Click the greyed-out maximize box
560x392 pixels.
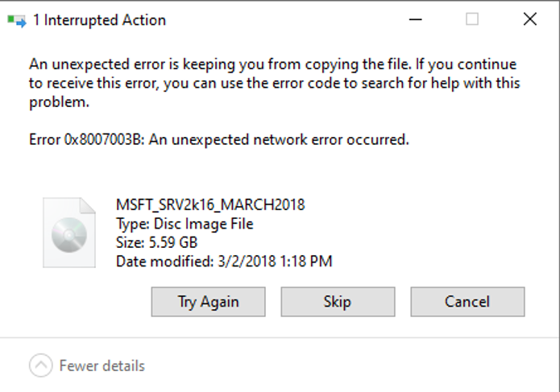pyautogui.click(x=472, y=19)
